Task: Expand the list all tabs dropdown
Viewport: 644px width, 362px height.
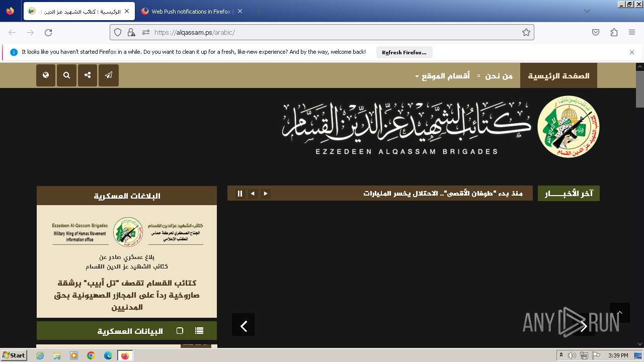Action: point(587,11)
